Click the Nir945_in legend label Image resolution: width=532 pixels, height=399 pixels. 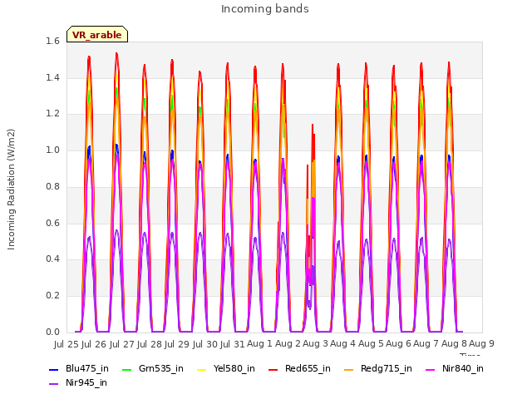[x=86, y=382]
